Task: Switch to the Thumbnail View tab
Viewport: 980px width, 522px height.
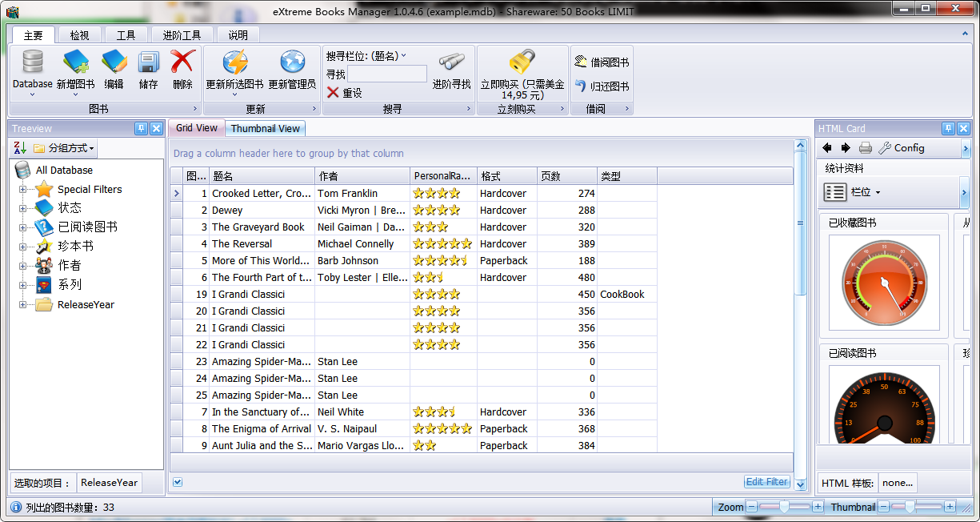Action: 266,128
